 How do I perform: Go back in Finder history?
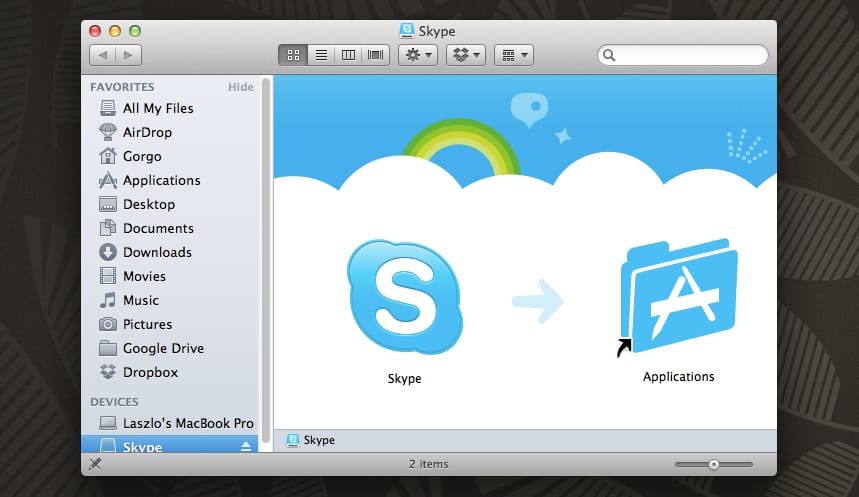coord(102,55)
